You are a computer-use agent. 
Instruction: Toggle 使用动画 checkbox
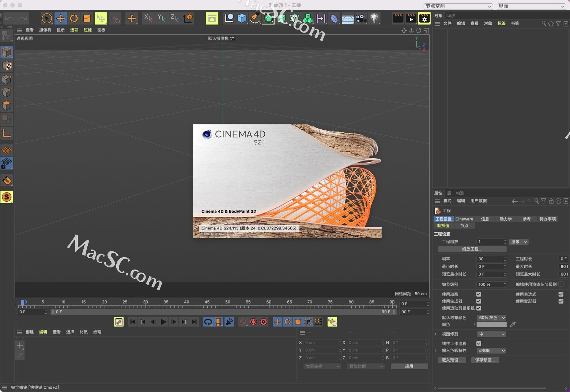coord(479,294)
